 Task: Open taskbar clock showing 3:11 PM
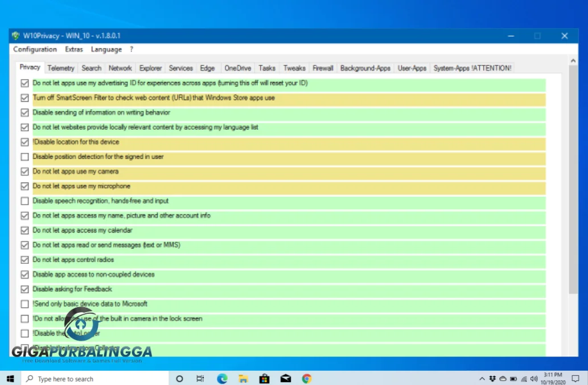(553, 379)
